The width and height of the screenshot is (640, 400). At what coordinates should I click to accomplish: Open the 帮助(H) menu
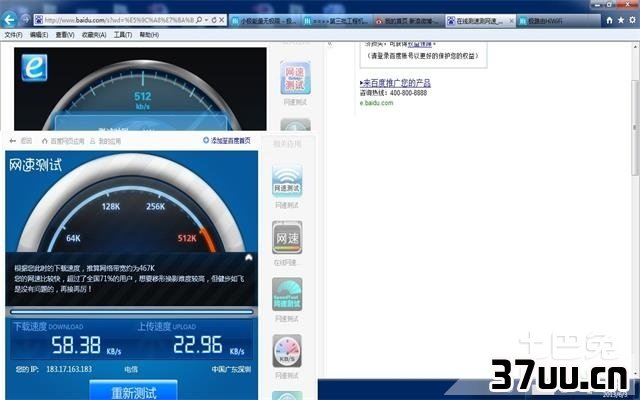149,35
